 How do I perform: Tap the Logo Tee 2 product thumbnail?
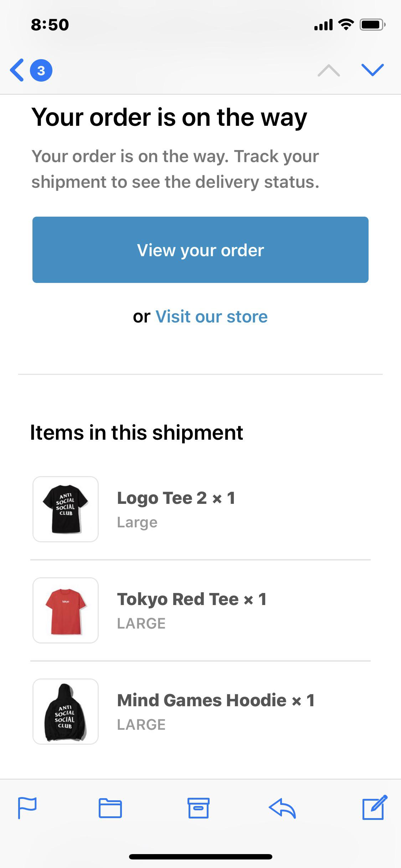tap(66, 509)
